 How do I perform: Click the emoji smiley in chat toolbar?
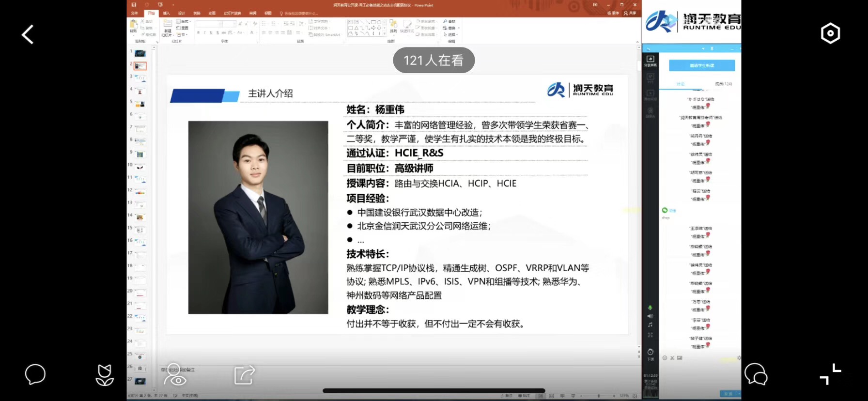pos(665,358)
